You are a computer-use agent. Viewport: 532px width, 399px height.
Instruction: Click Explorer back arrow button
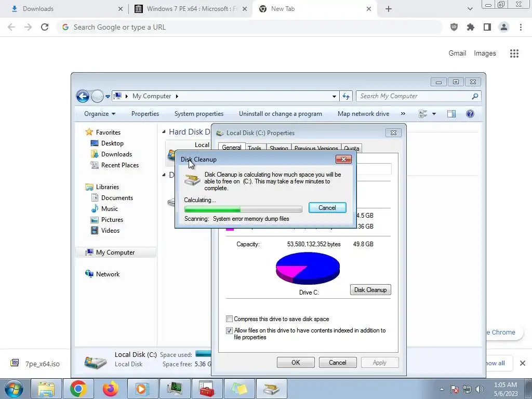click(83, 96)
